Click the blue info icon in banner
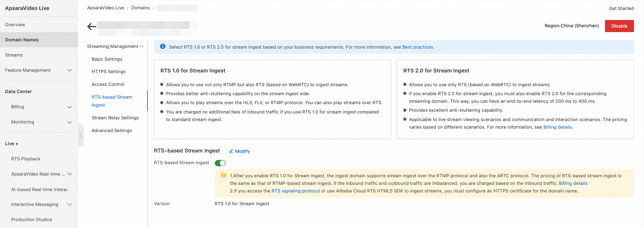This screenshot has height=228, width=644. pyautogui.click(x=163, y=47)
